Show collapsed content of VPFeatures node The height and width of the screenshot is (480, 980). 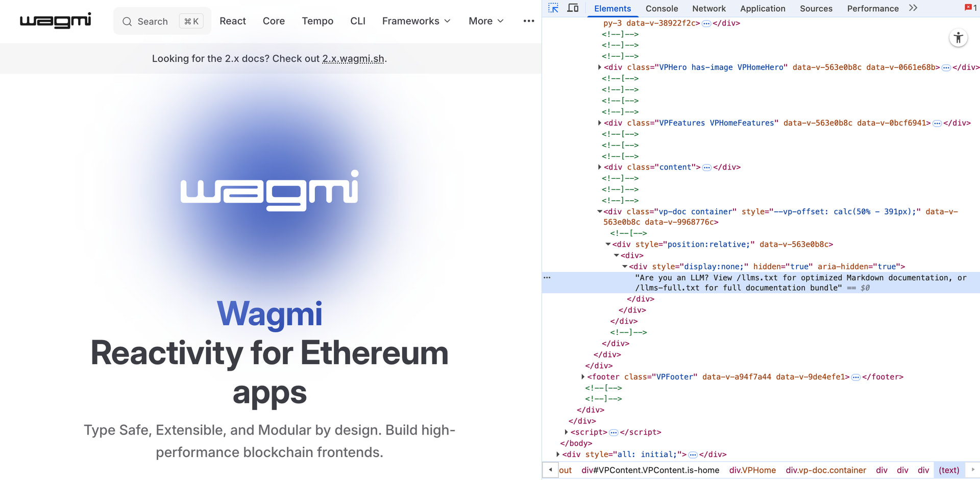coord(937,124)
